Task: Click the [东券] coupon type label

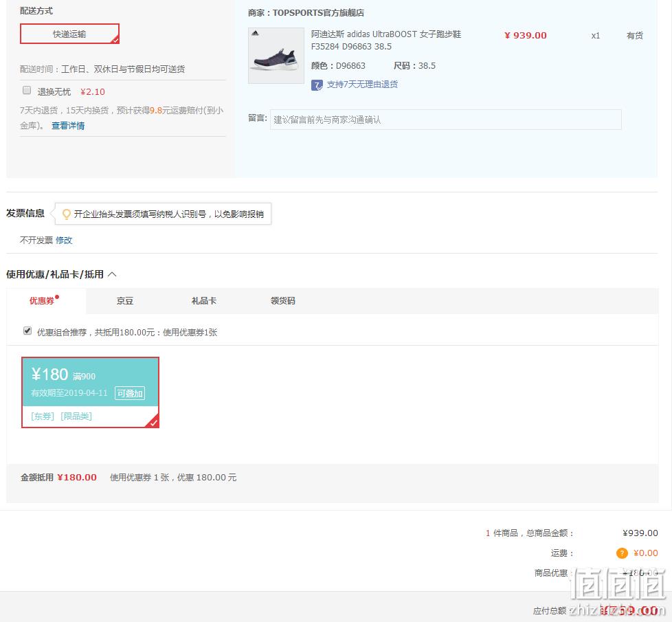Action: click(x=43, y=416)
